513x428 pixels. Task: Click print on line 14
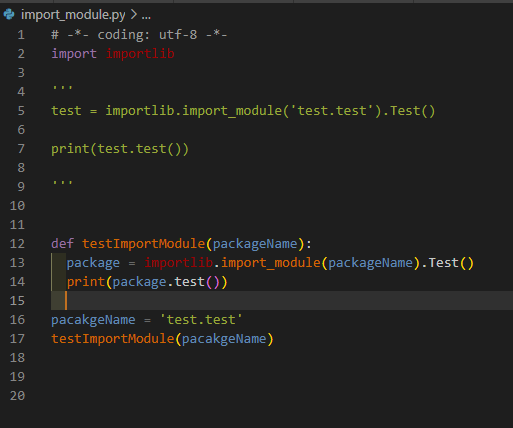(86, 282)
